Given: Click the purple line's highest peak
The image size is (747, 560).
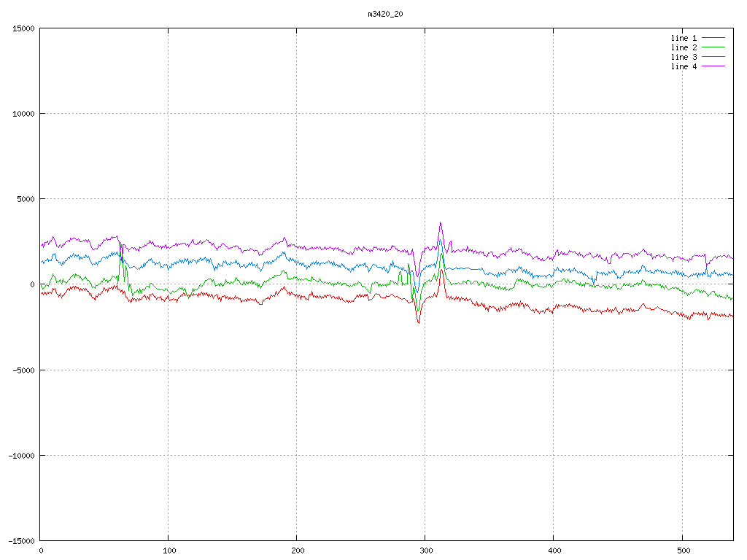Looking at the screenshot, I should tap(441, 223).
